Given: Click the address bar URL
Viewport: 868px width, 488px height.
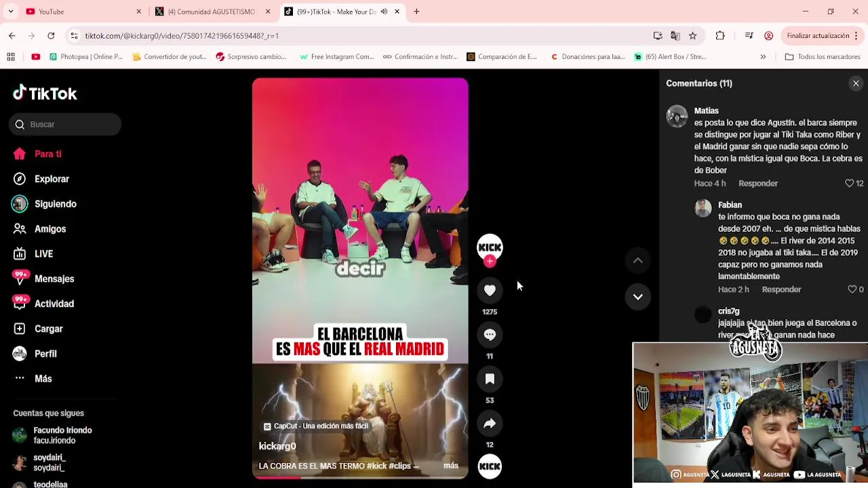Looking at the screenshot, I should tap(182, 36).
